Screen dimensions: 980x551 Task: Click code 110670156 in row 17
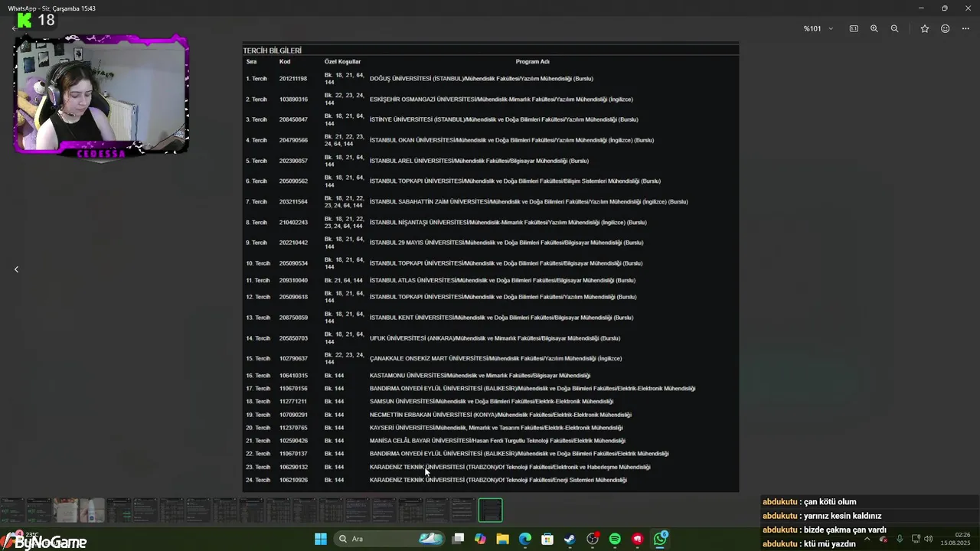293,389
